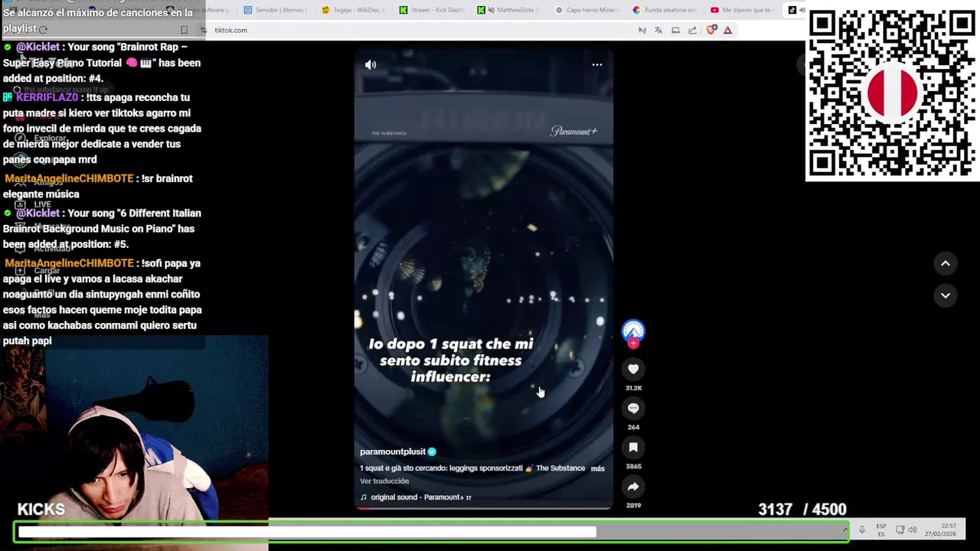
Task: Switch to Togepi - WikiDex tab
Action: [x=354, y=10]
